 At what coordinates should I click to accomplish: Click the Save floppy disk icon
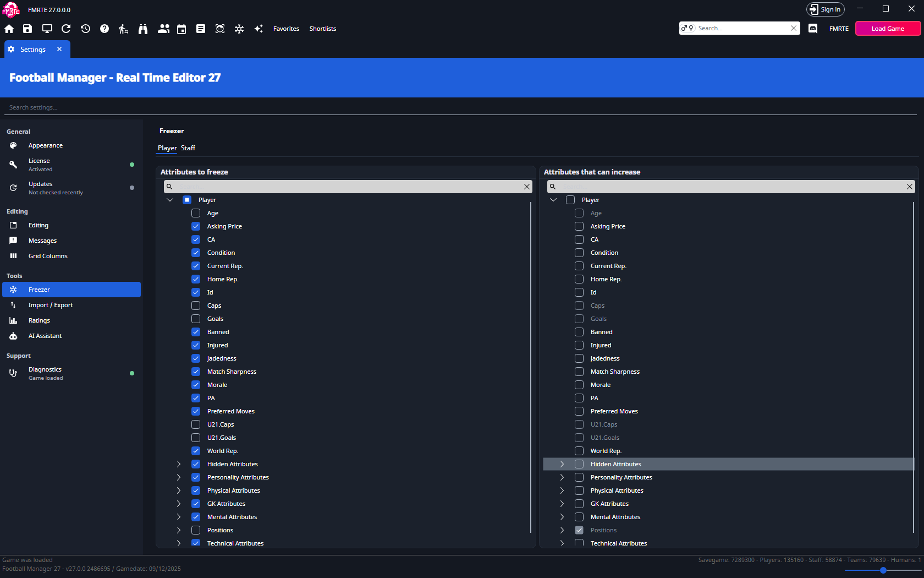pyautogui.click(x=28, y=29)
